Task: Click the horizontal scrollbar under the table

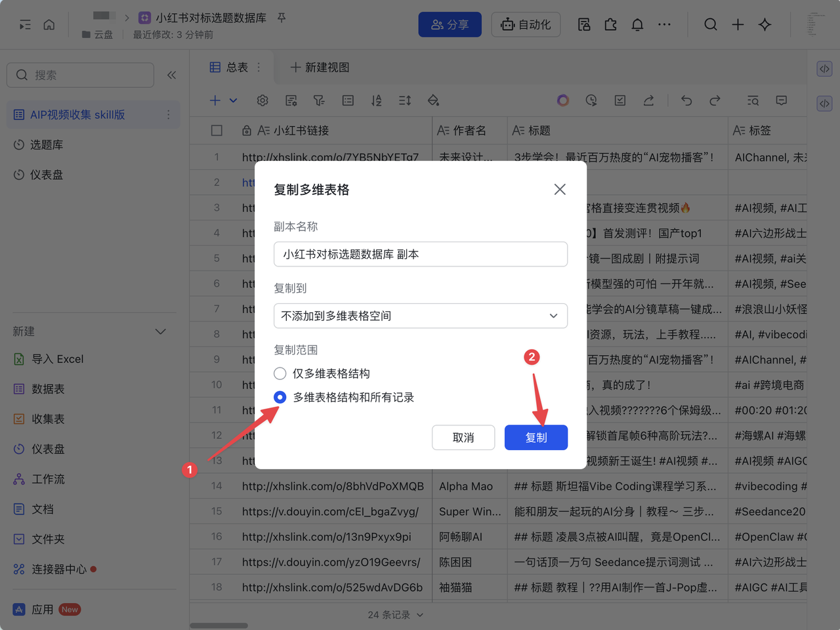Action: 219,625
